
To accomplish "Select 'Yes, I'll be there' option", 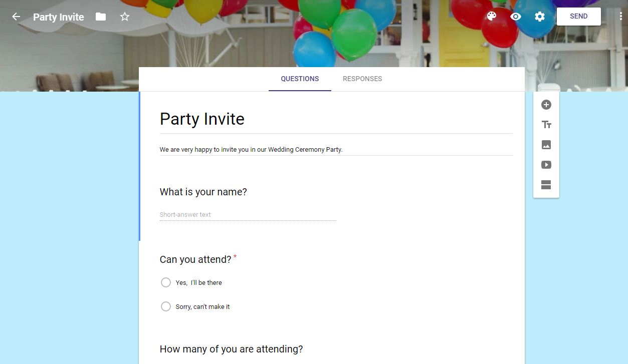I will click(166, 282).
